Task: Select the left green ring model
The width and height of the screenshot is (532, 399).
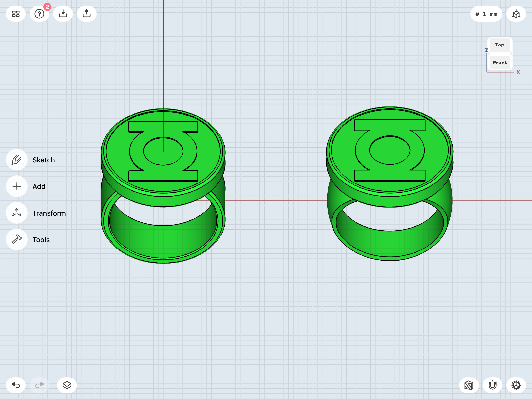Action: pos(163,186)
